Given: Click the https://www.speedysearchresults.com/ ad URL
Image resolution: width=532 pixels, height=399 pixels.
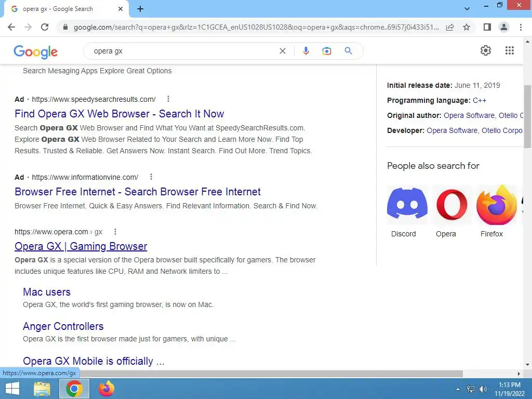Looking at the screenshot, I should point(94,99).
